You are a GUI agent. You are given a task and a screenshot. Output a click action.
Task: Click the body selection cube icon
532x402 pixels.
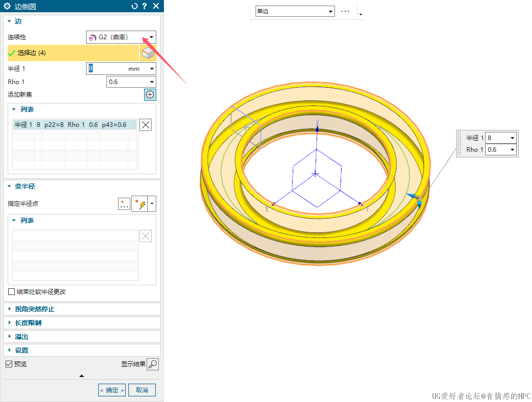point(148,53)
